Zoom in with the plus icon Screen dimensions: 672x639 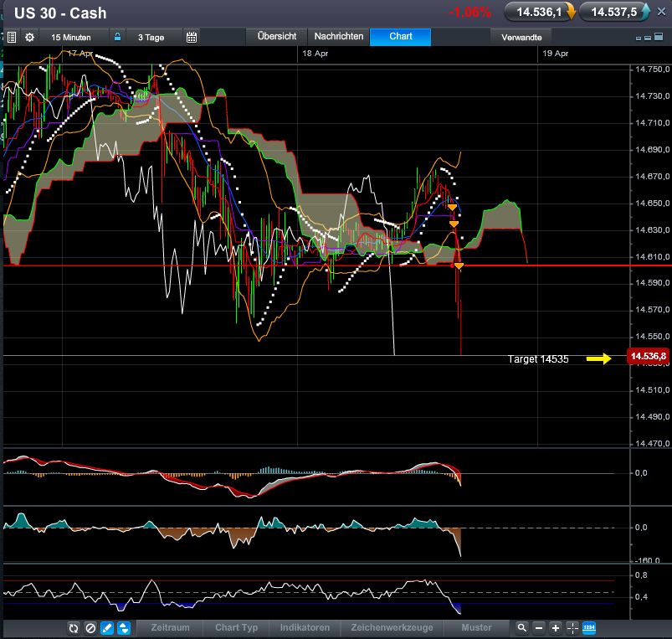click(555, 628)
